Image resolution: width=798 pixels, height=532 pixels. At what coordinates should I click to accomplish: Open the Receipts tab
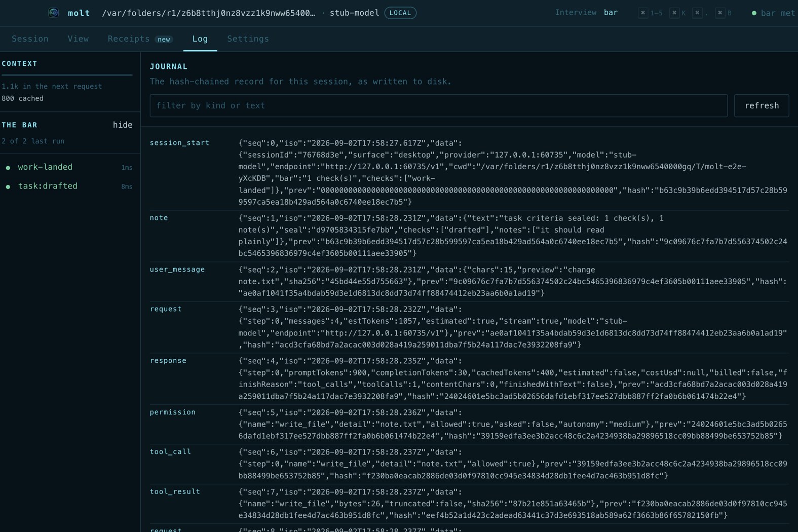coord(140,39)
